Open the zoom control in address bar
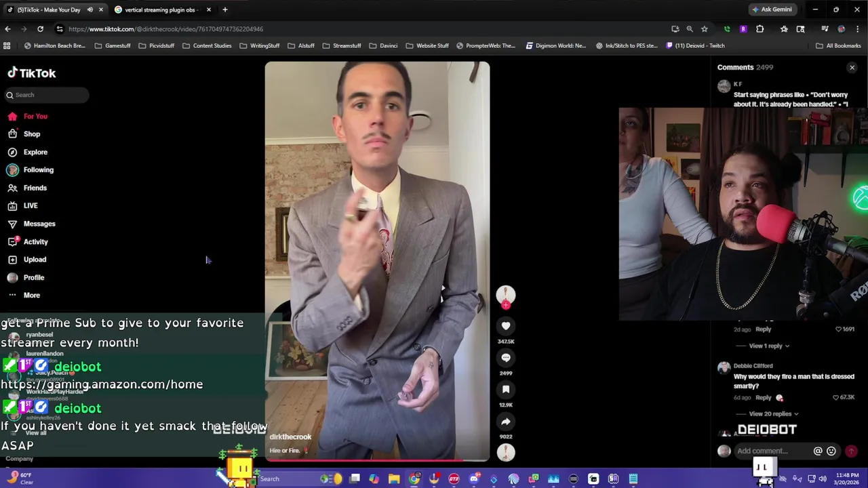Viewport: 868px width, 488px height. [x=690, y=29]
